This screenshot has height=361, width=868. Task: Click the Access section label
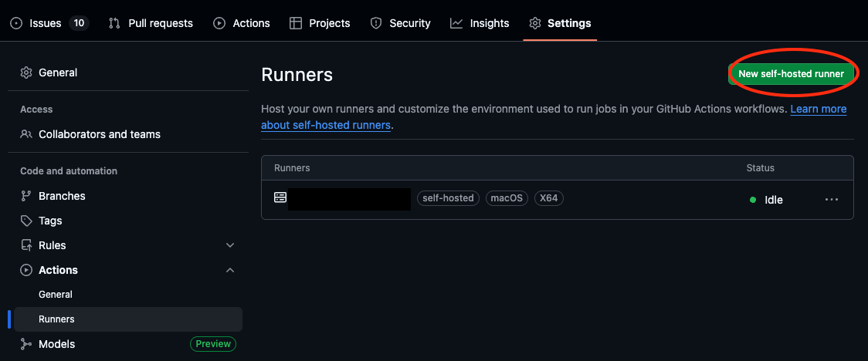point(36,110)
